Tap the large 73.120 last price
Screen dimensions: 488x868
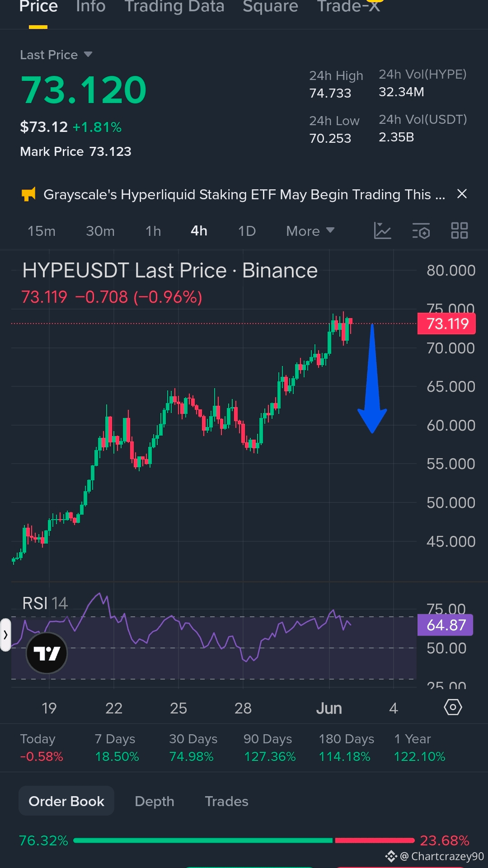(84, 90)
